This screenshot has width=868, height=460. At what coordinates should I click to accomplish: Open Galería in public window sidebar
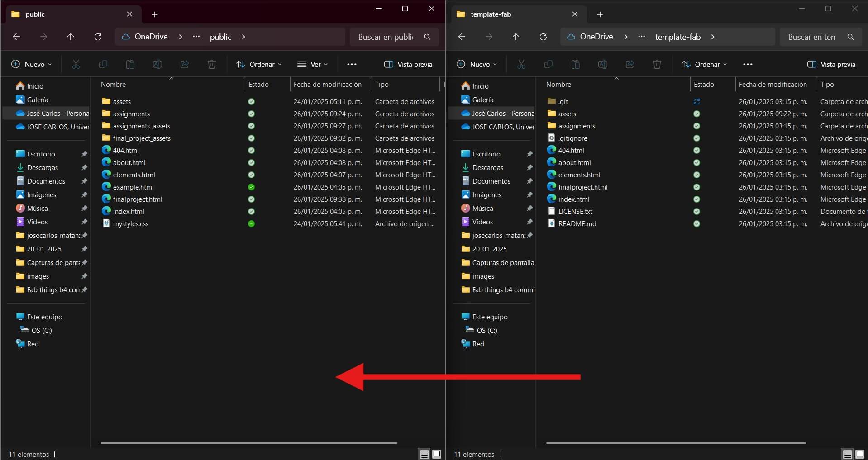click(38, 100)
